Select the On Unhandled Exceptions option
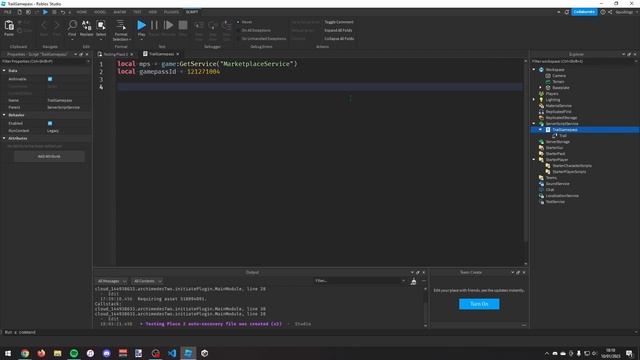The width and height of the screenshot is (640, 360). pyautogui.click(x=263, y=39)
